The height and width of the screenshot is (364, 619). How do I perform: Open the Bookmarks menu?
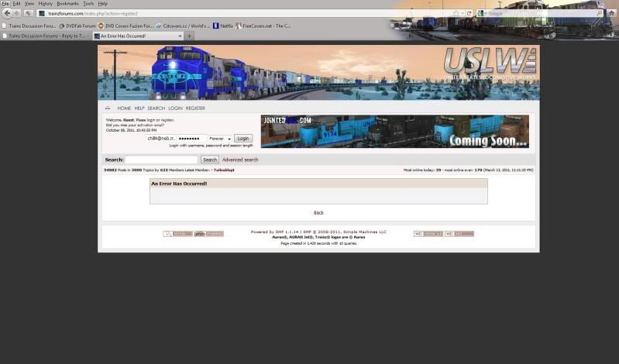pyautogui.click(x=68, y=4)
